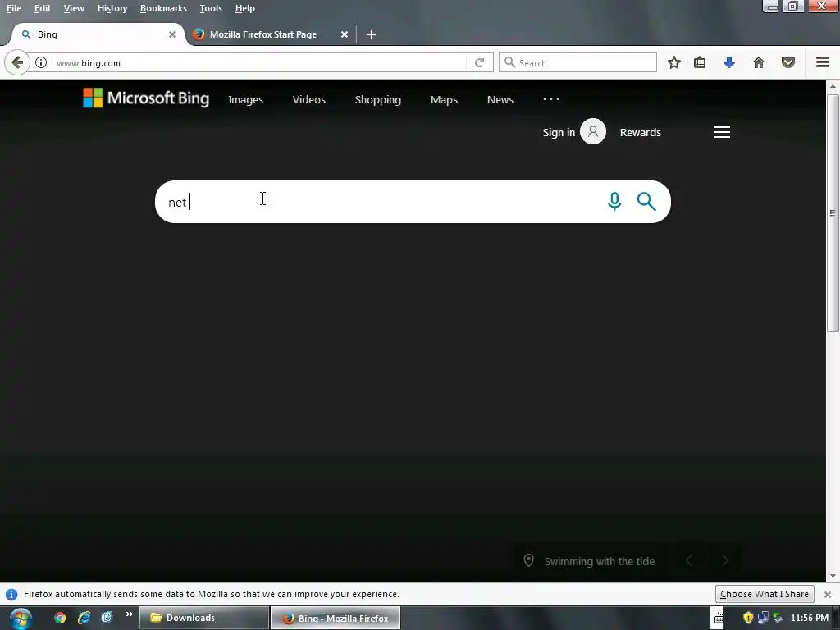This screenshot has height=630, width=840.
Task: Open Bing Rewards link
Action: [x=640, y=132]
